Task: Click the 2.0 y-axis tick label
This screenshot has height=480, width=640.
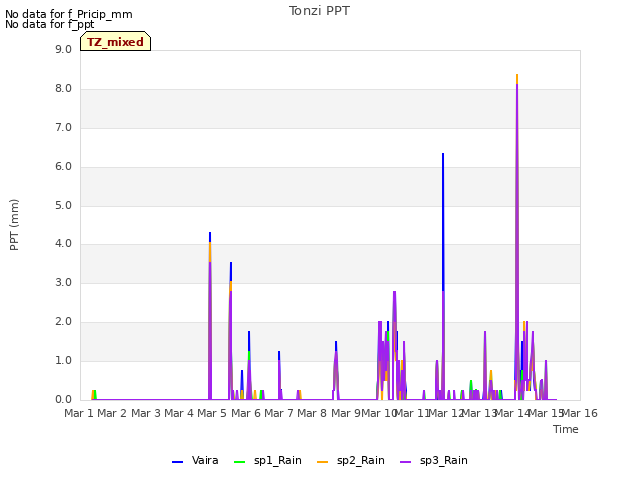Action: click(63, 322)
